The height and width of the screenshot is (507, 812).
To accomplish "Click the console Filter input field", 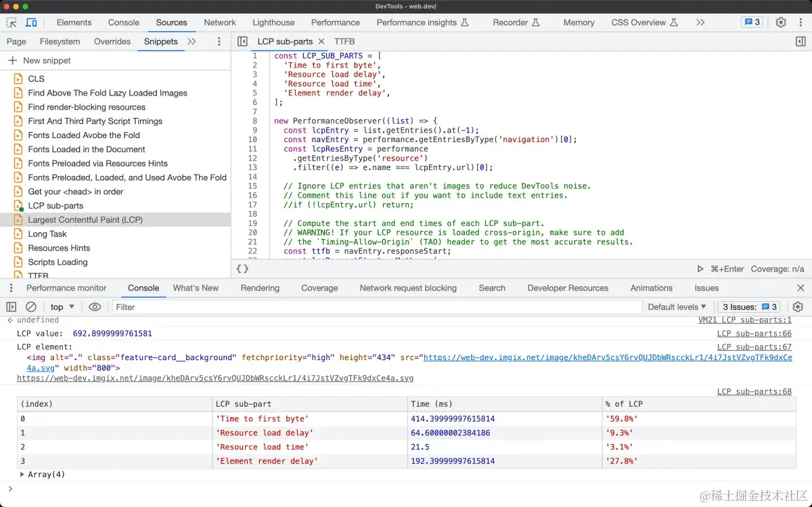I will [376, 307].
